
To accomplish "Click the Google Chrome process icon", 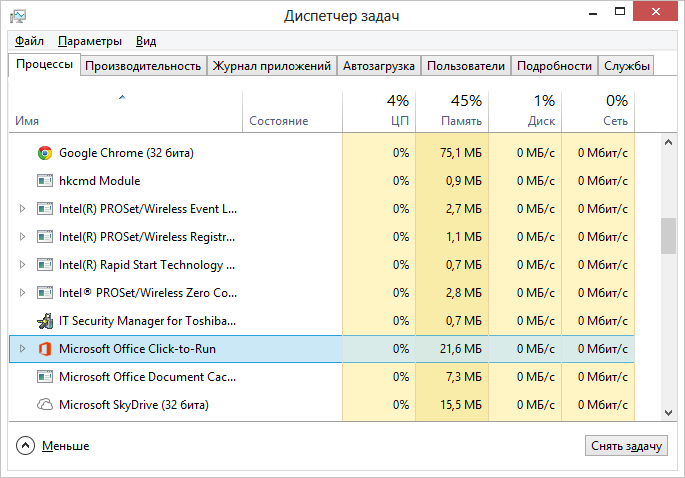I will 45,153.
